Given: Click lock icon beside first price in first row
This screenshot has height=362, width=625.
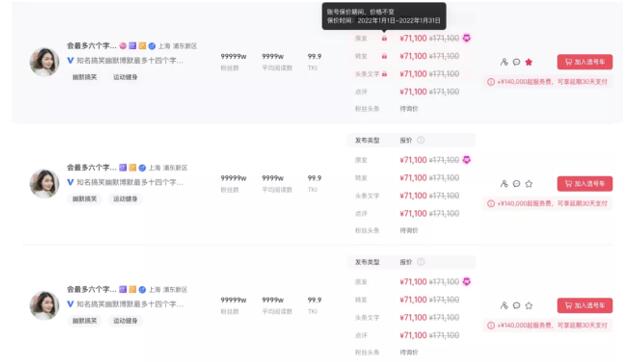Looking at the screenshot, I should (x=384, y=38).
